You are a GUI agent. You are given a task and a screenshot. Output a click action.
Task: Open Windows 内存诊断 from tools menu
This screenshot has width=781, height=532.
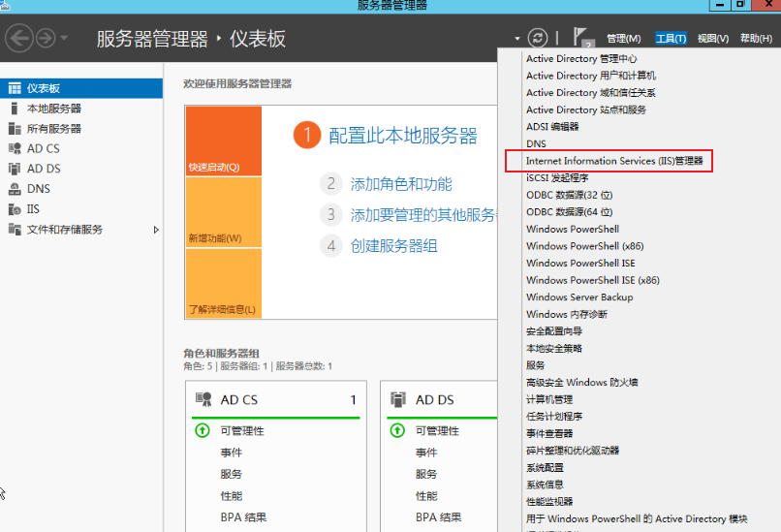[567, 314]
